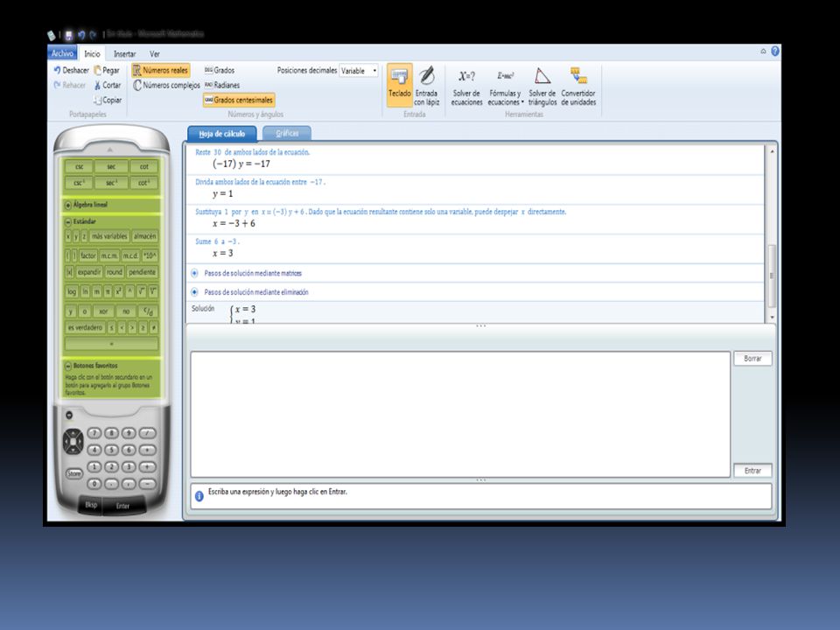Switch to Entrada con lápiz ink input
Image resolution: width=840 pixels, height=630 pixels.
[x=426, y=87]
